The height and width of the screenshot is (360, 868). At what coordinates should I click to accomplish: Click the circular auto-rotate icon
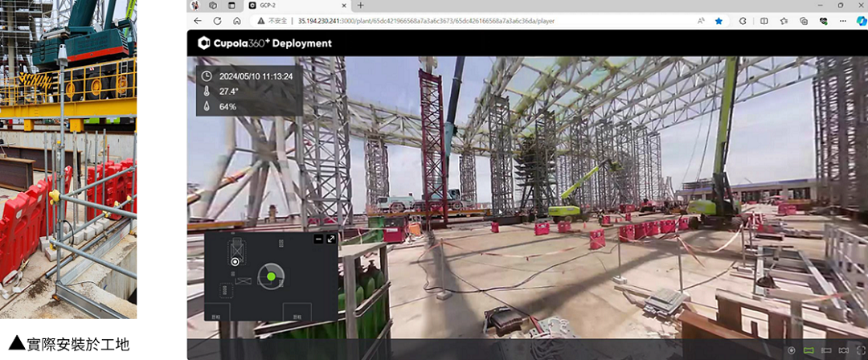[792, 350]
